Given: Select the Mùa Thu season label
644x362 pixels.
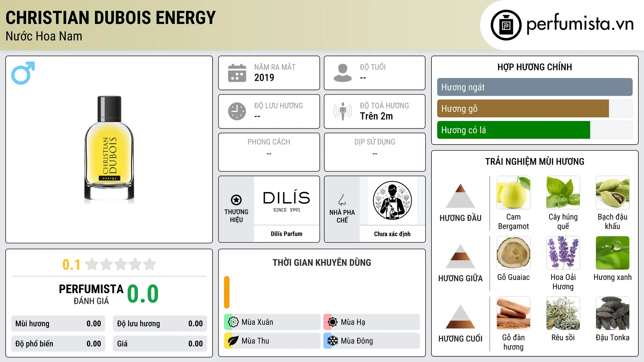Looking at the screenshot, I should 255,341.
